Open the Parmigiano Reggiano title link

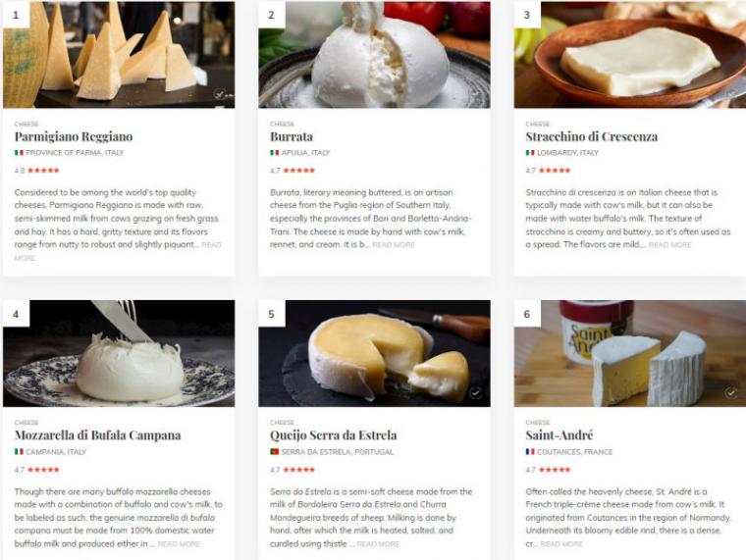[x=74, y=137]
